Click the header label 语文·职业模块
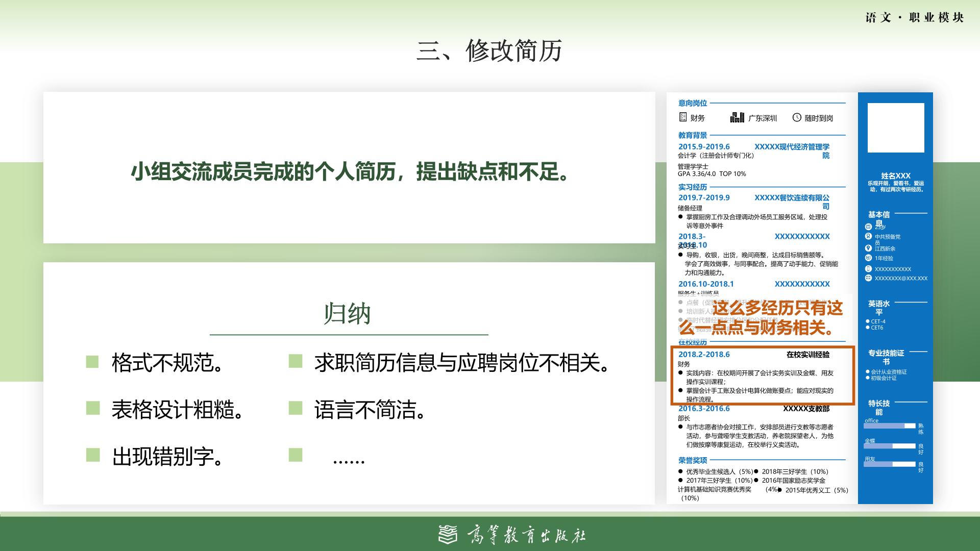This screenshot has width=980, height=551. click(915, 17)
